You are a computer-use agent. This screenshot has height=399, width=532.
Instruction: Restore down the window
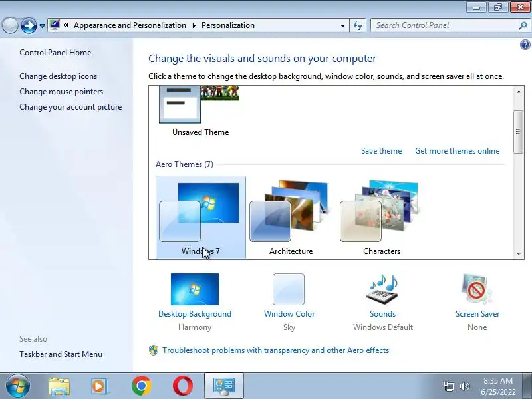point(498,7)
